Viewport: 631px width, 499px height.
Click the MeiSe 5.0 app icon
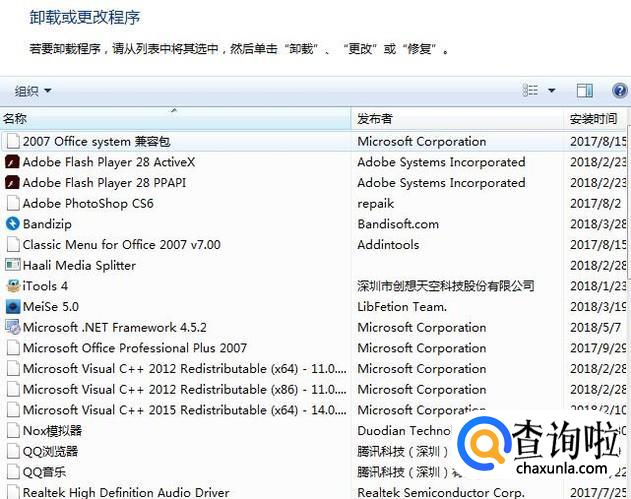[x=12, y=307]
